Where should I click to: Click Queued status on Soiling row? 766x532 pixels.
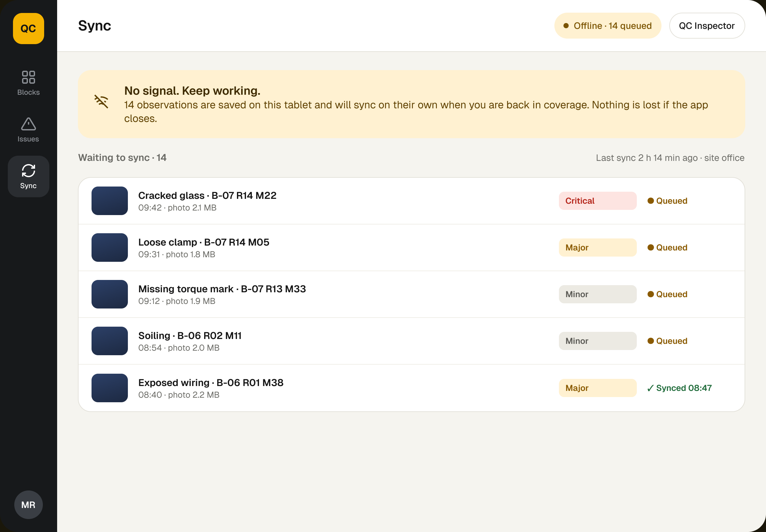[667, 341]
